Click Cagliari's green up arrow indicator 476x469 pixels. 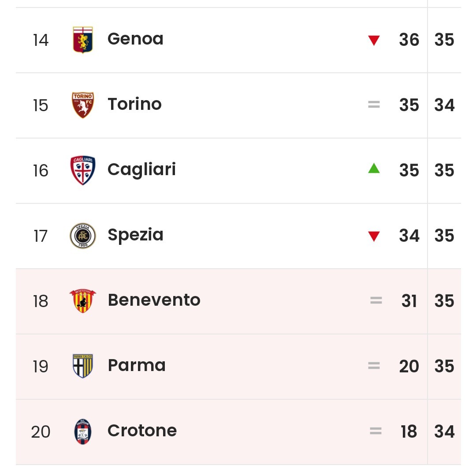tap(374, 168)
